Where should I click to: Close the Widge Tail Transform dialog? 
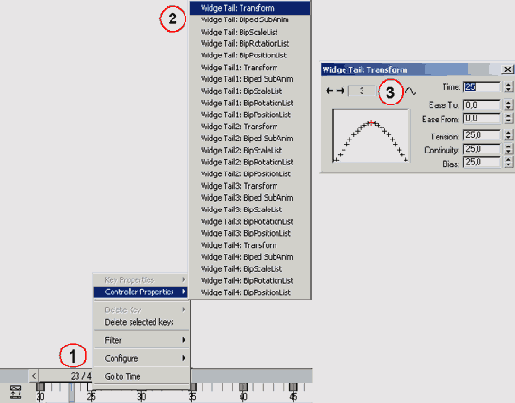coord(507,69)
